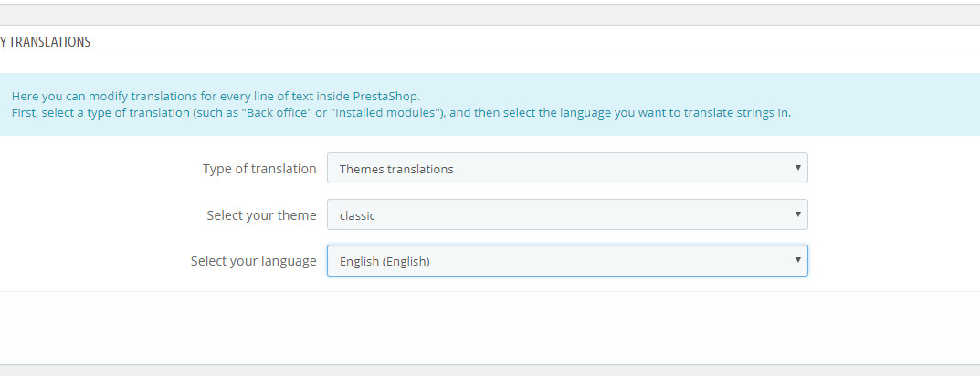
Task: Click the TRANSLATIONS panel heading
Action: coord(46,42)
